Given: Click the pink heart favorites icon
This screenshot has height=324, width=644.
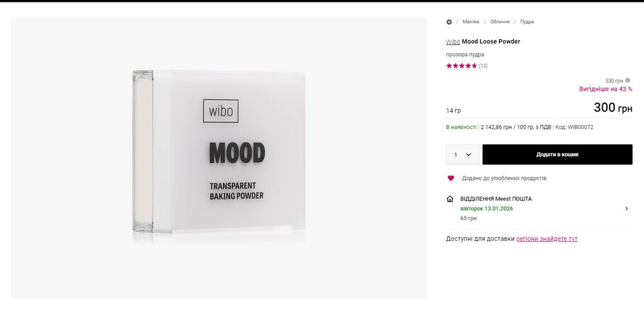Looking at the screenshot, I should tap(451, 178).
